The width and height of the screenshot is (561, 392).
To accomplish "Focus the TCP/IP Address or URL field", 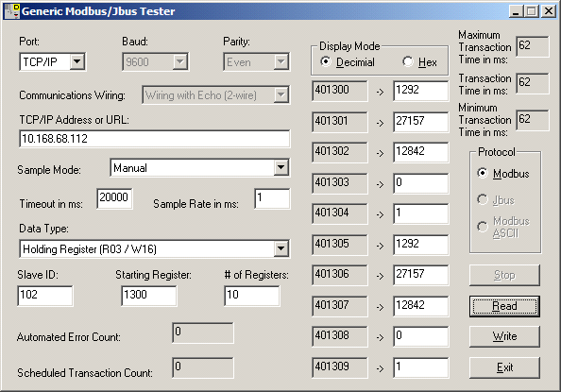I will tap(155, 139).
